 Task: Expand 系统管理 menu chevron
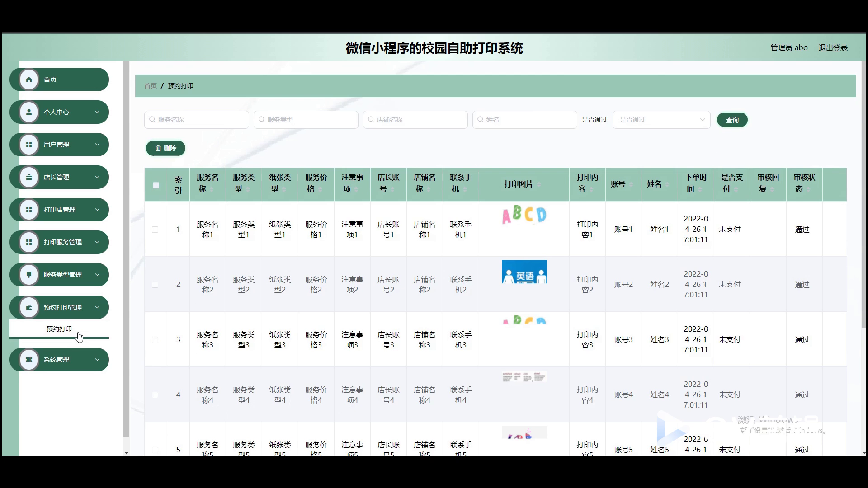click(x=97, y=360)
